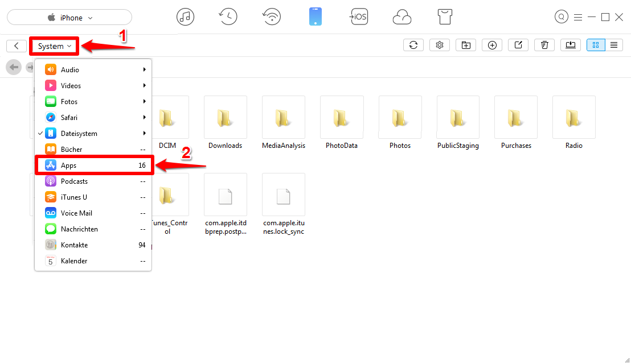Viewport: 631px width, 364px height.
Task: Select the checked Dateisystem menu item
Action: tap(93, 134)
